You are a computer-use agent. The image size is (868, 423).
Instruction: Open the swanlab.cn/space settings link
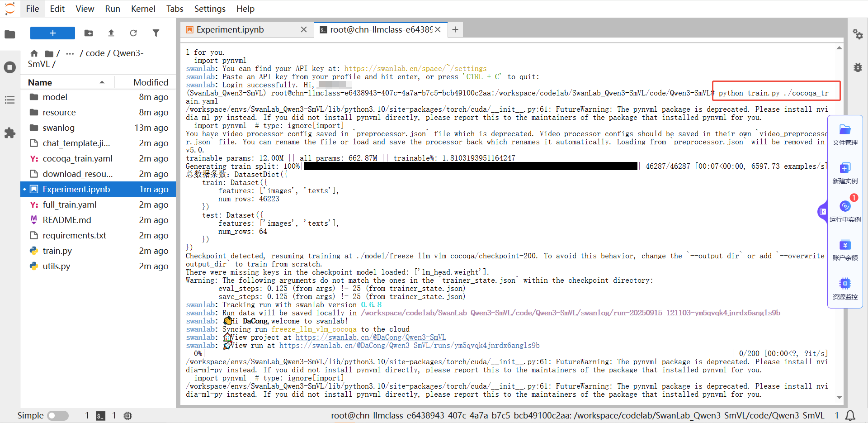click(x=415, y=69)
